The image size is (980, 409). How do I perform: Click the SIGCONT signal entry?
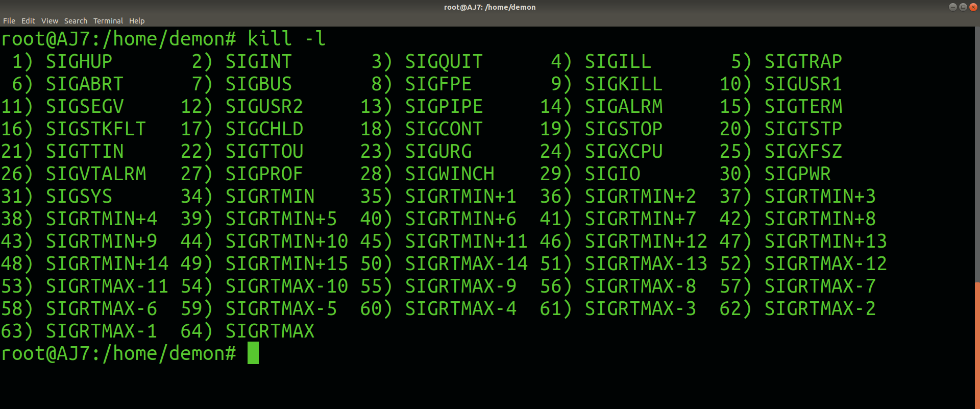444,129
